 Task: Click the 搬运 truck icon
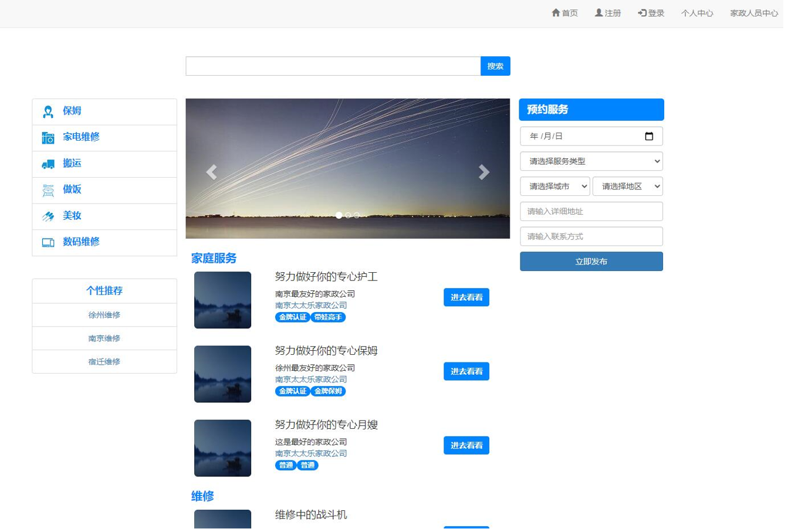click(x=48, y=165)
